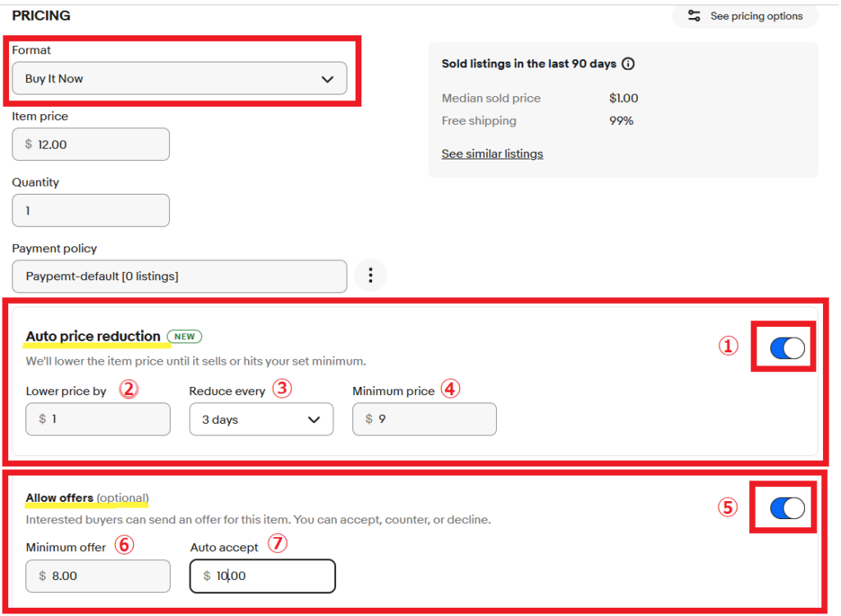Viewport: 841px width, 616px height.
Task: Click the NEW badge next to Auto price reduction
Action: pos(185,337)
